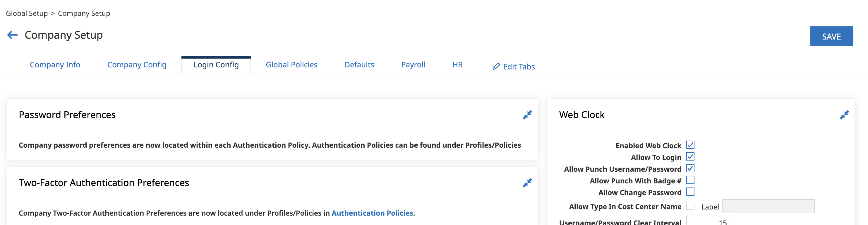Disable Allow Punch Username/Password
Image resolution: width=868 pixels, height=225 pixels.
(690, 168)
